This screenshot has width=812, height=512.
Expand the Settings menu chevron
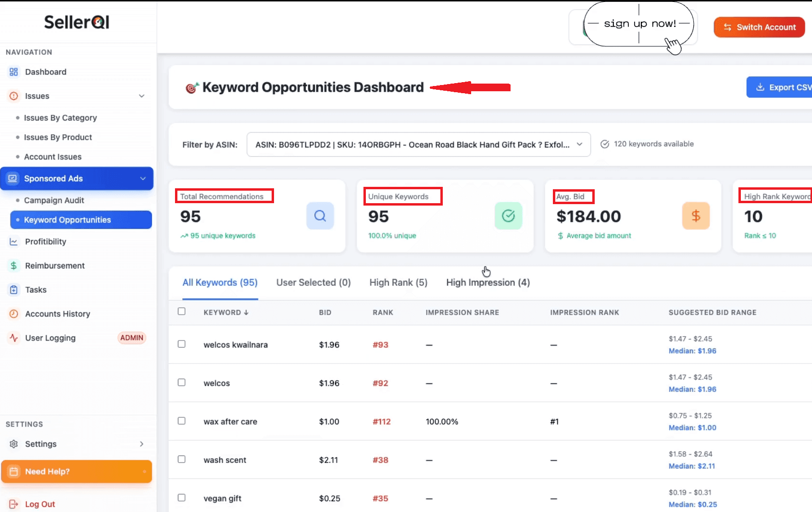(x=141, y=444)
